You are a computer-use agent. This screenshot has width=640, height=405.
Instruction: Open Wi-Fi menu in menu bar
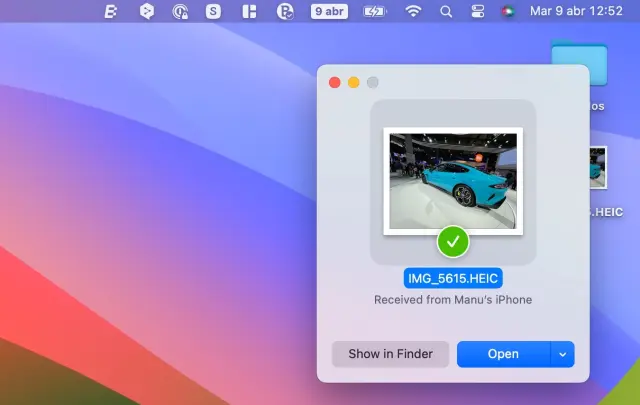(x=413, y=11)
